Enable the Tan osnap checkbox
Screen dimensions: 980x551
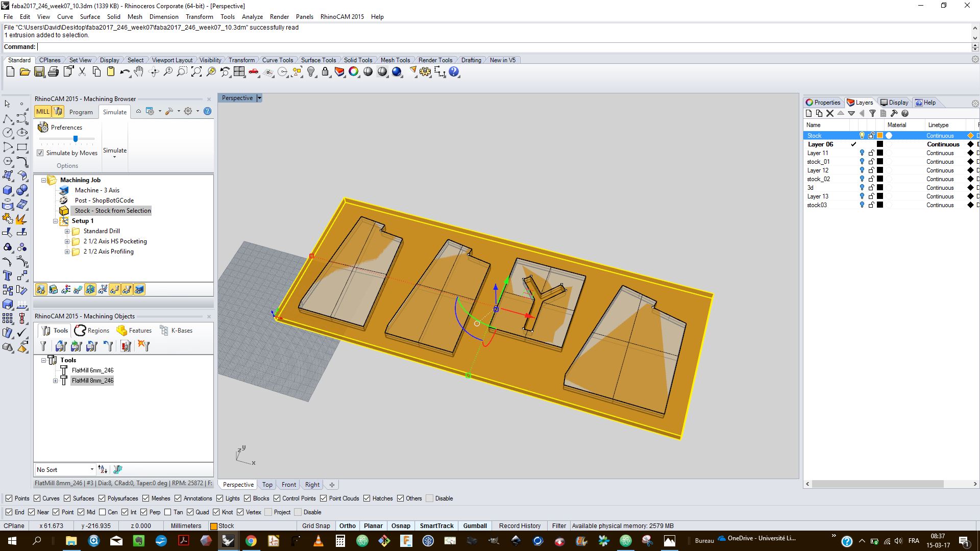[x=167, y=512]
